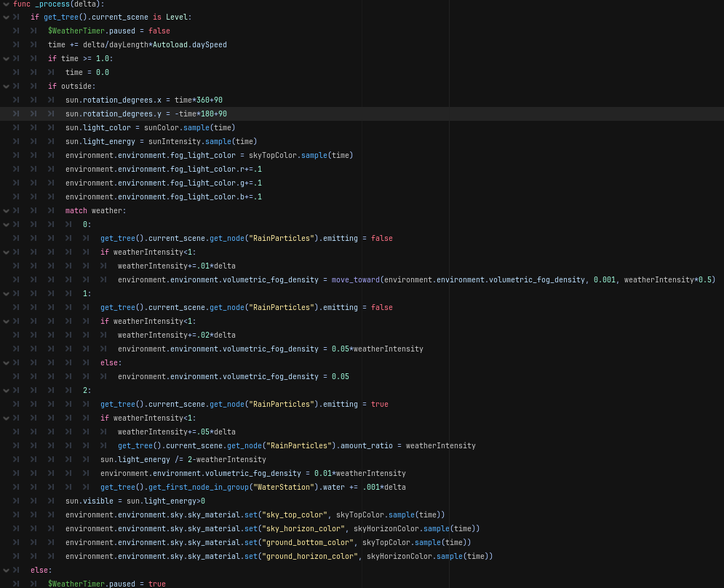Click the move_toward function call

[x=355, y=279]
